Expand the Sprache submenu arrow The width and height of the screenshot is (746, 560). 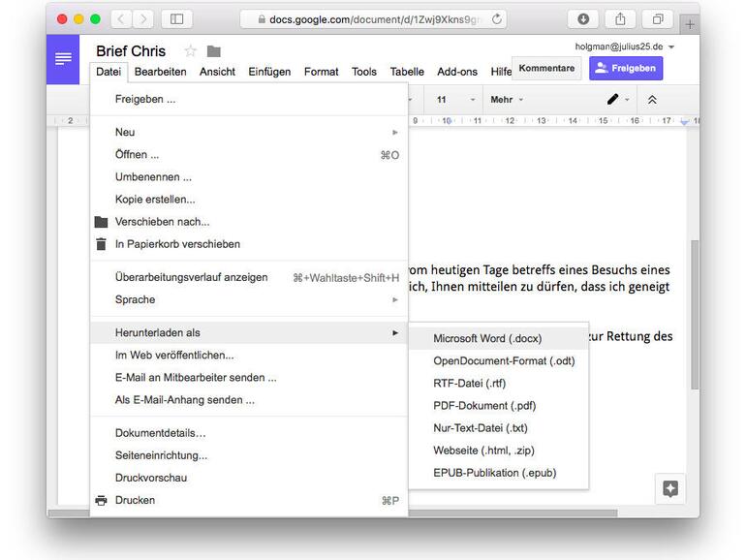pyautogui.click(x=395, y=299)
